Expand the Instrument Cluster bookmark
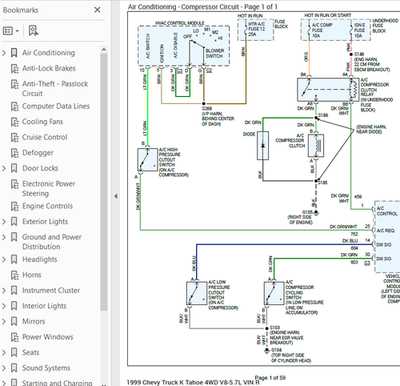 [x=4, y=291]
